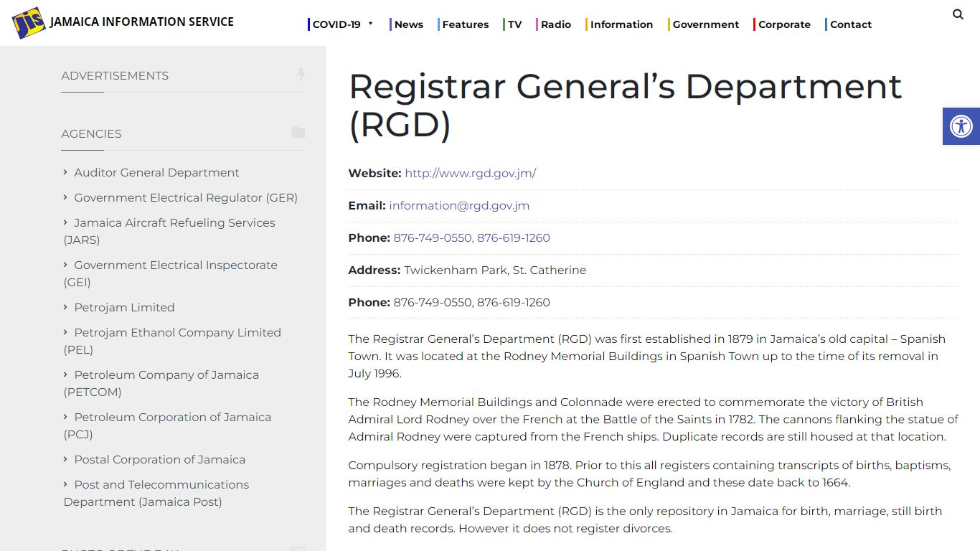Screen dimensions: 980x551
Task: Go to Postal Corporation of Jamaica
Action: [159, 459]
